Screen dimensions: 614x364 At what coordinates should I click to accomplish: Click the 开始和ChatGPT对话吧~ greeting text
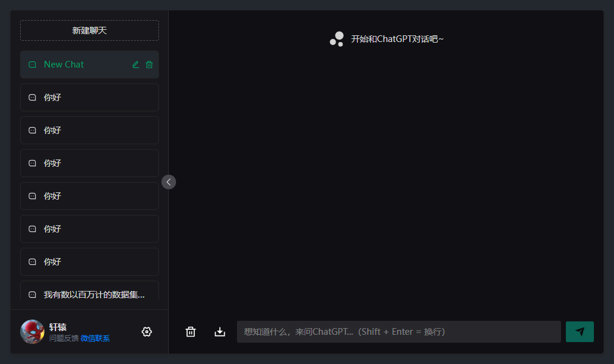pos(397,39)
